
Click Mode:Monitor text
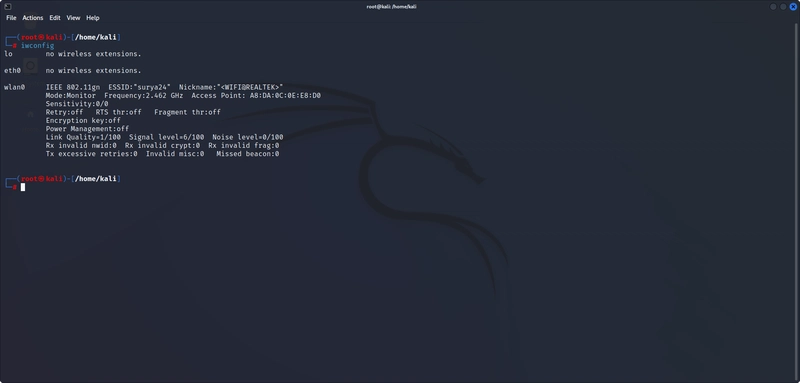coord(70,95)
